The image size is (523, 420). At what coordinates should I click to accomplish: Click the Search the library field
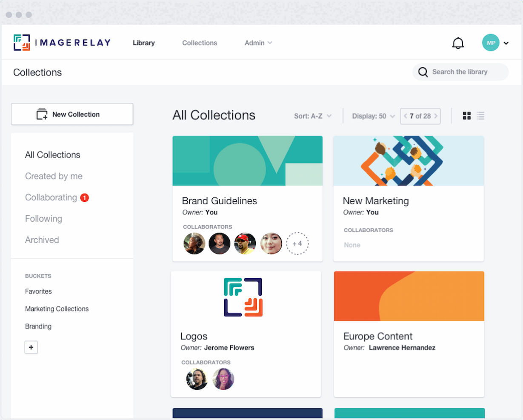point(460,72)
